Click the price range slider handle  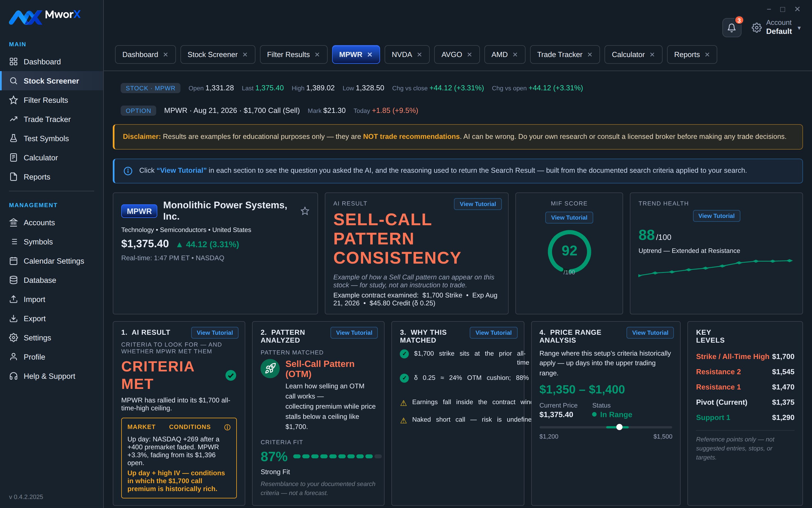click(619, 427)
